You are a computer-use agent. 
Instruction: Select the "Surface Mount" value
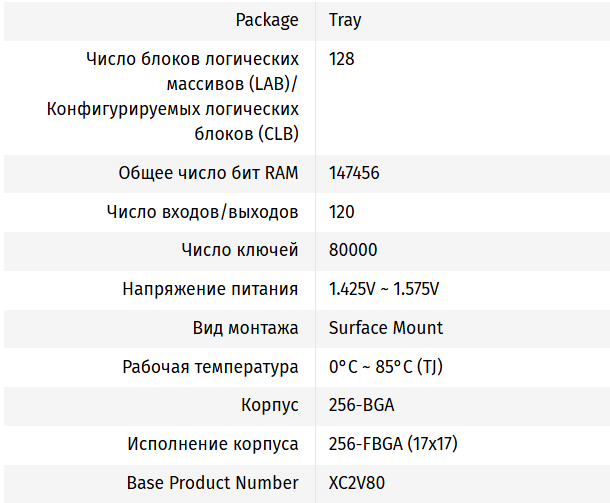386,328
